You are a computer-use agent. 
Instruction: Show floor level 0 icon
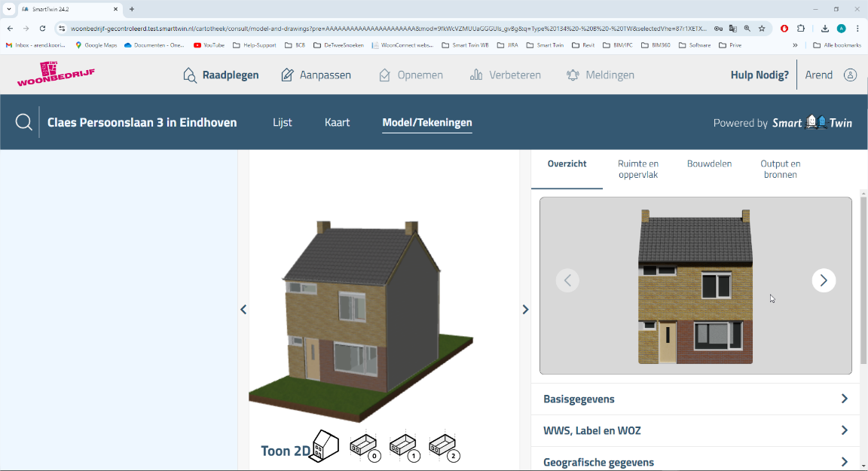click(364, 447)
